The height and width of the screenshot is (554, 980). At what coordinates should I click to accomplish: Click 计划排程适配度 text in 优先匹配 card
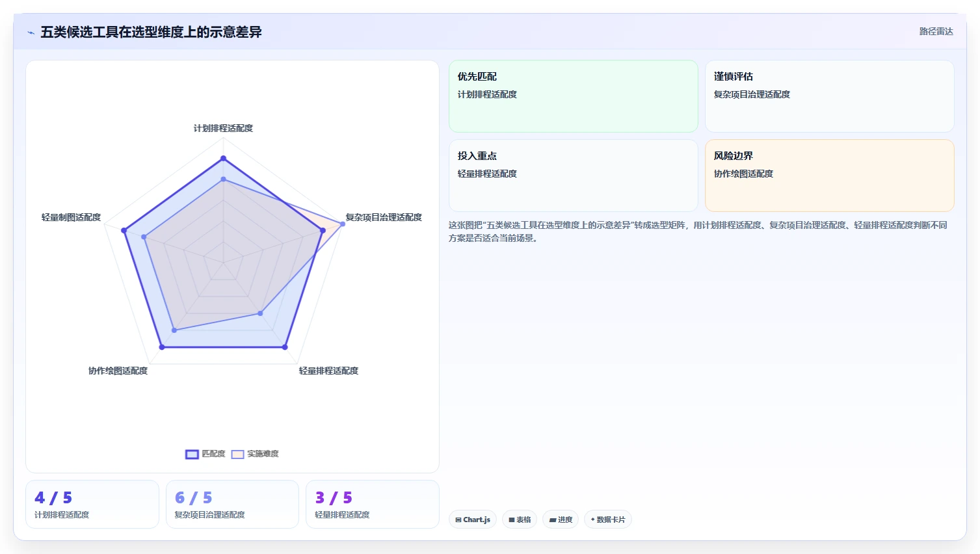click(487, 94)
